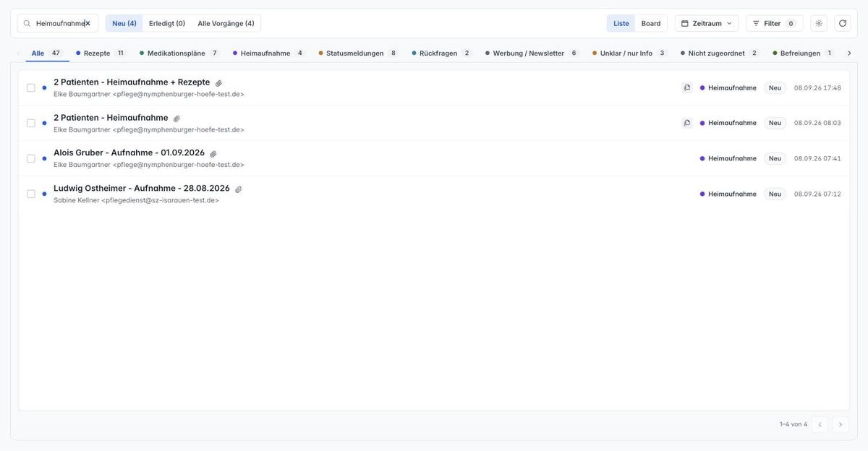Click the filter lines icon
Image resolution: width=868 pixels, height=451 pixels.
click(756, 23)
